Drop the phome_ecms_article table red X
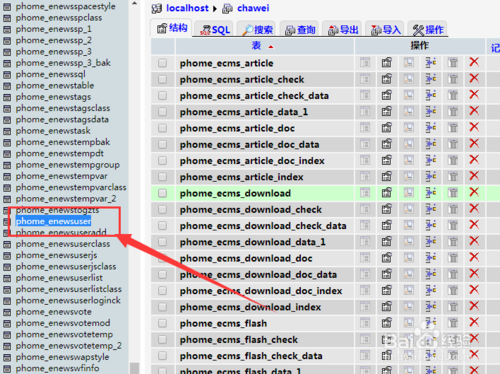The image size is (500, 374). pos(474,62)
